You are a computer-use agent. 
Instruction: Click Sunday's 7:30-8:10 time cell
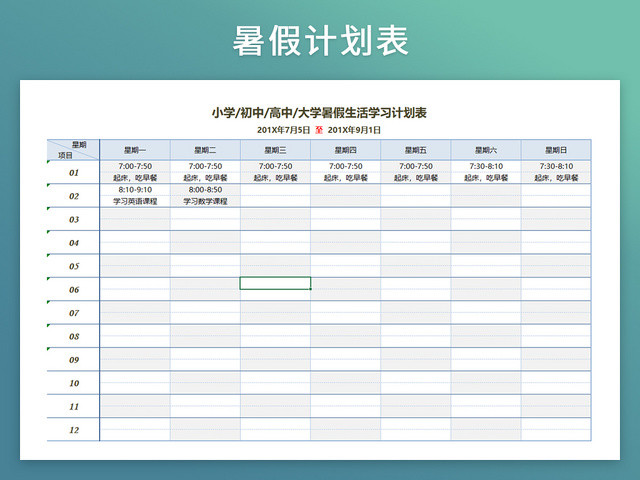click(x=556, y=166)
